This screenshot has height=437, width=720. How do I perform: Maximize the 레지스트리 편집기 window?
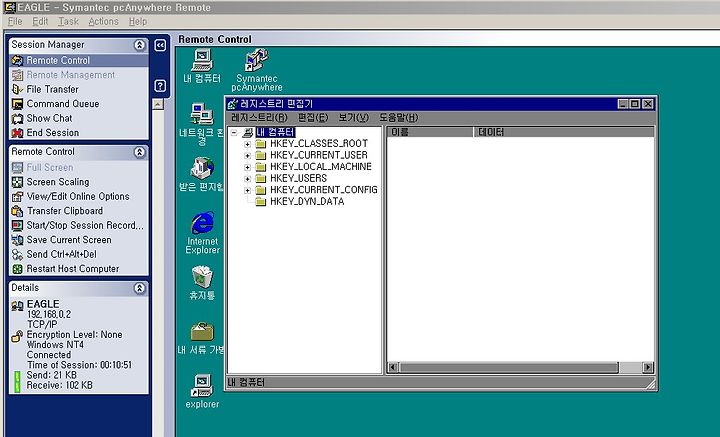coord(635,104)
